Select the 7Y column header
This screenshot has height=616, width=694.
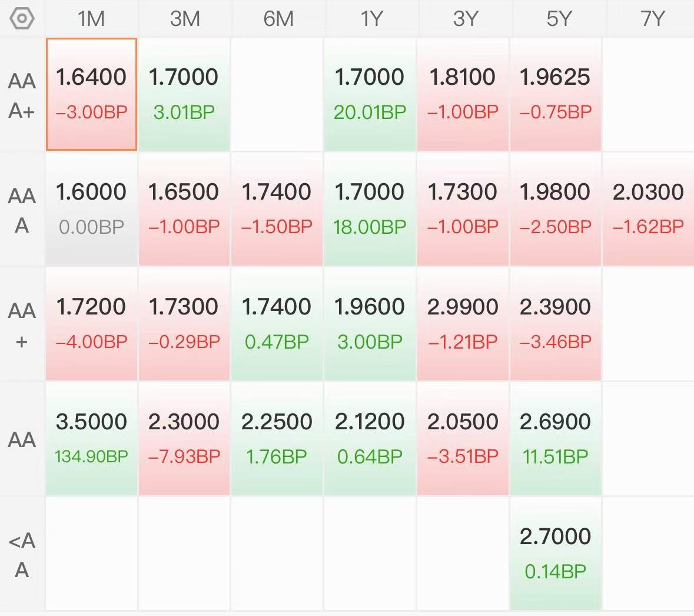pos(652,19)
